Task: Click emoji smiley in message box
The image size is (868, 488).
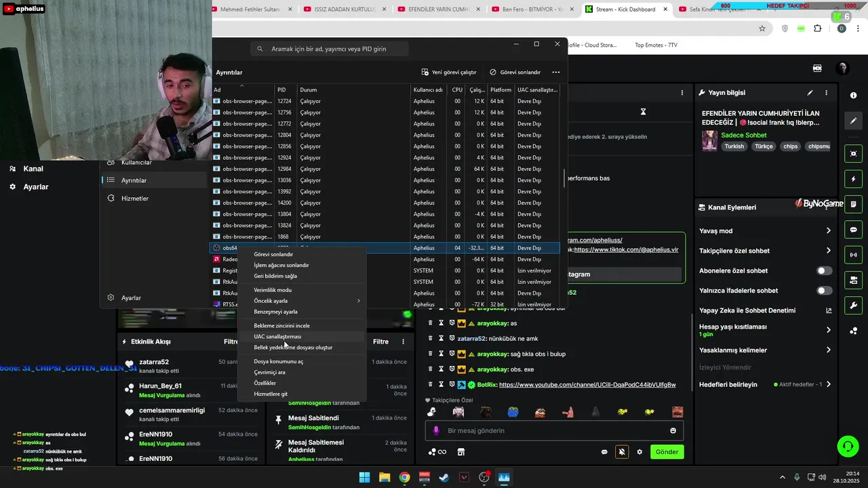Action: point(673,430)
